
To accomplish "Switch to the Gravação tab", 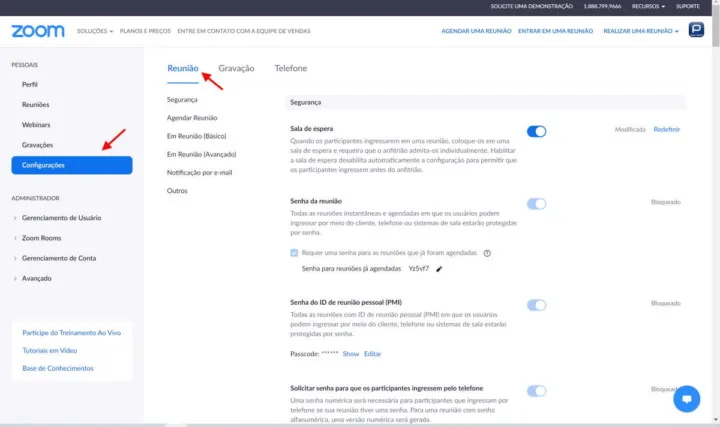I will (236, 68).
